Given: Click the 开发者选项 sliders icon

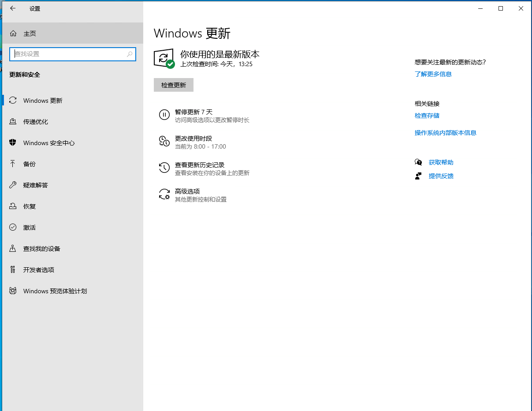Looking at the screenshot, I should point(13,270).
